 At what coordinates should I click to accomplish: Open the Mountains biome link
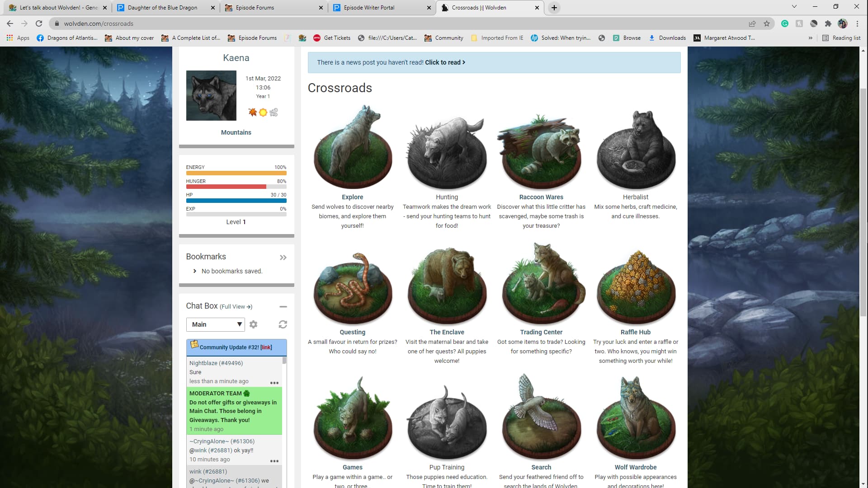236,132
